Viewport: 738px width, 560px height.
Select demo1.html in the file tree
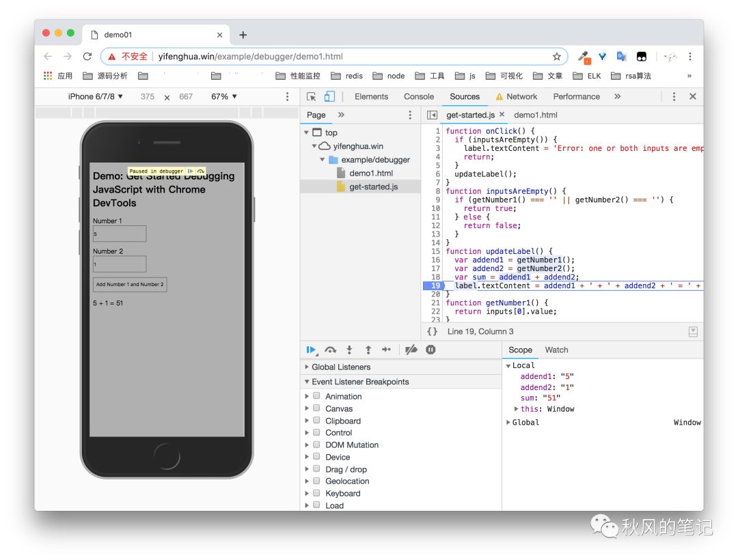(x=371, y=173)
